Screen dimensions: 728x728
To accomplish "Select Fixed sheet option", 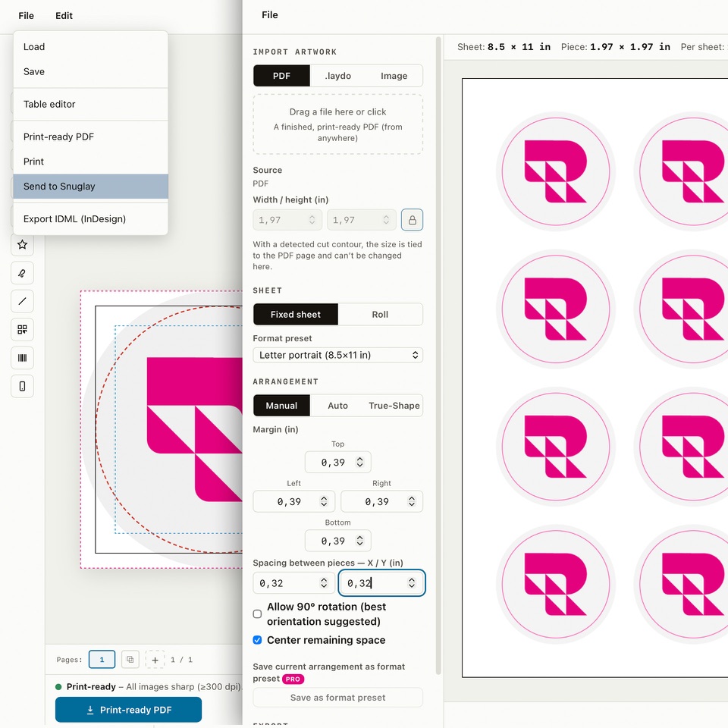I will (296, 314).
